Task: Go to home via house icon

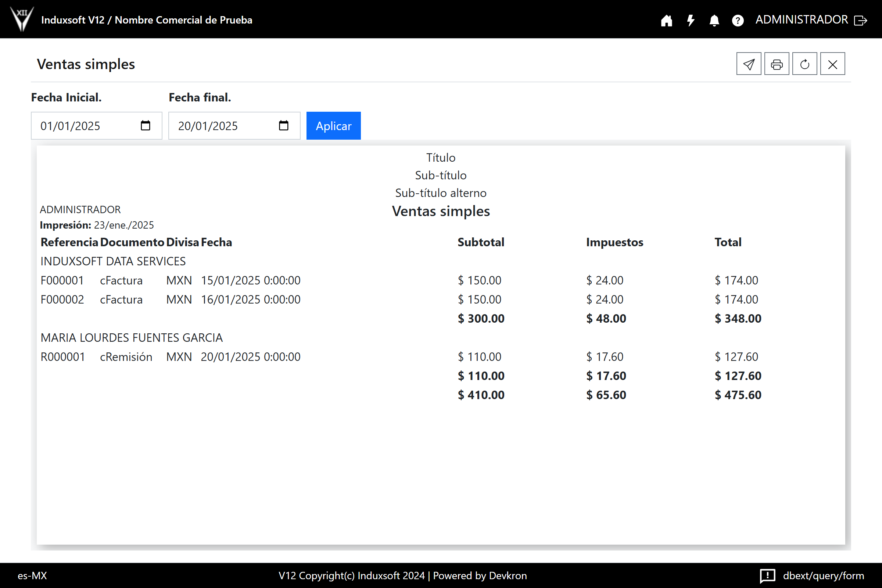Action: tap(666, 20)
